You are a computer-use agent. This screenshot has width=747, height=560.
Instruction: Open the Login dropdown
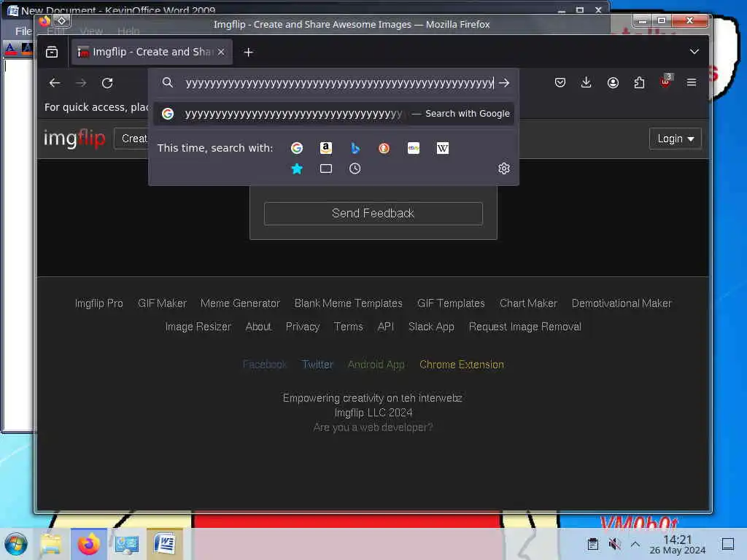pyautogui.click(x=675, y=139)
